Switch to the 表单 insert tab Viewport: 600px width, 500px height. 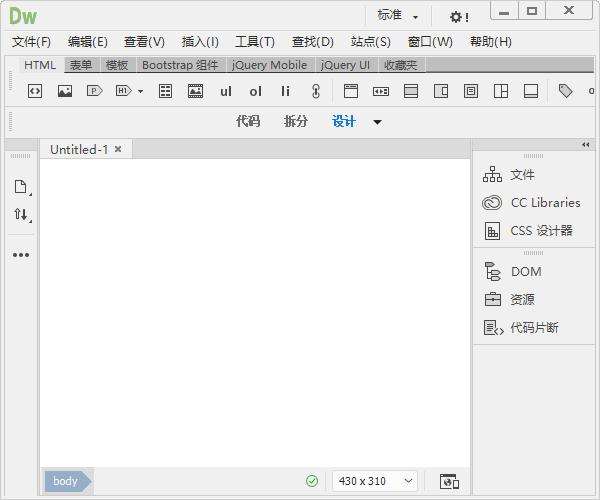click(x=81, y=65)
